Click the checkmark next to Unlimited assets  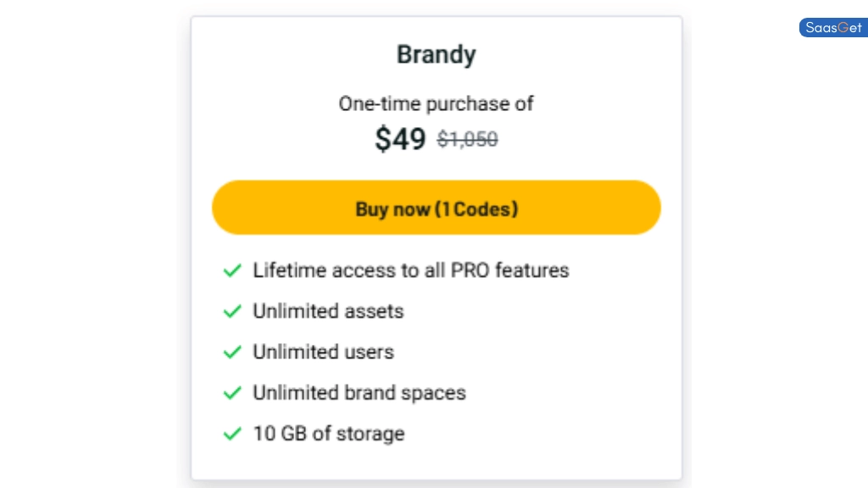(232, 312)
